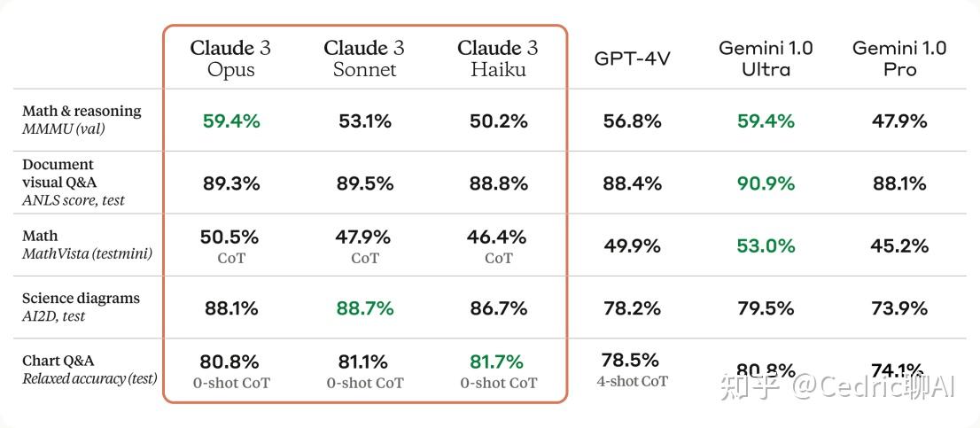Click the "Math & reasoning" row label
The image size is (980, 428).
click(82, 112)
